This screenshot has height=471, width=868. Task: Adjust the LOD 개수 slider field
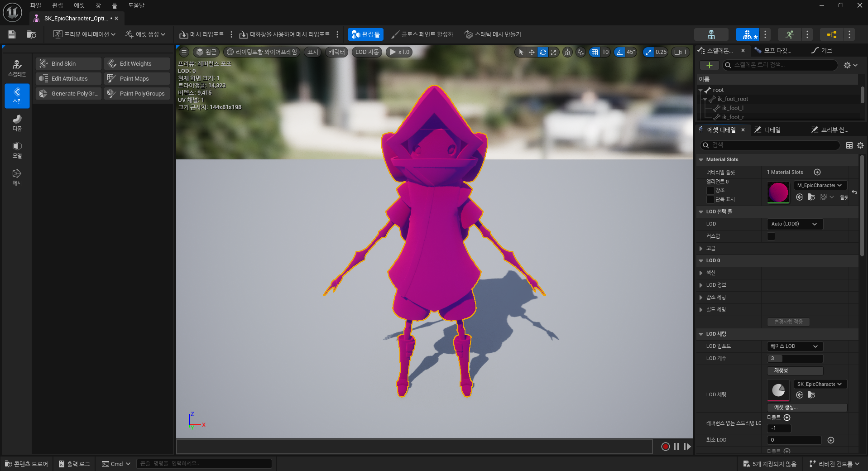point(795,359)
